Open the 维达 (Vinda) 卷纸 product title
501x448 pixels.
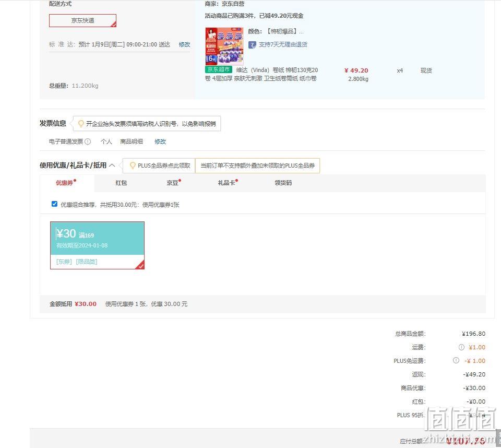click(x=261, y=74)
